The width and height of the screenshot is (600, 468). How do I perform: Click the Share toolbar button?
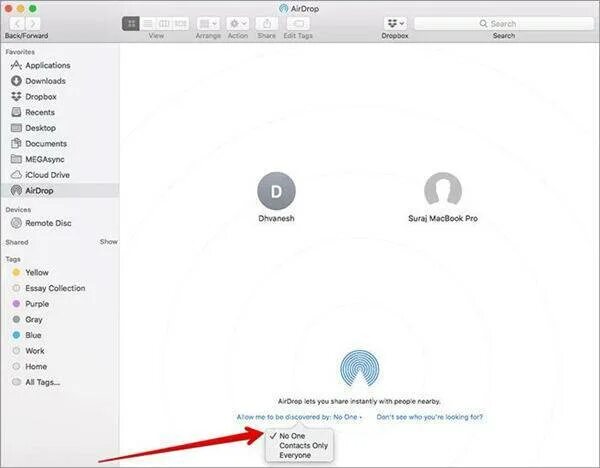(x=267, y=24)
